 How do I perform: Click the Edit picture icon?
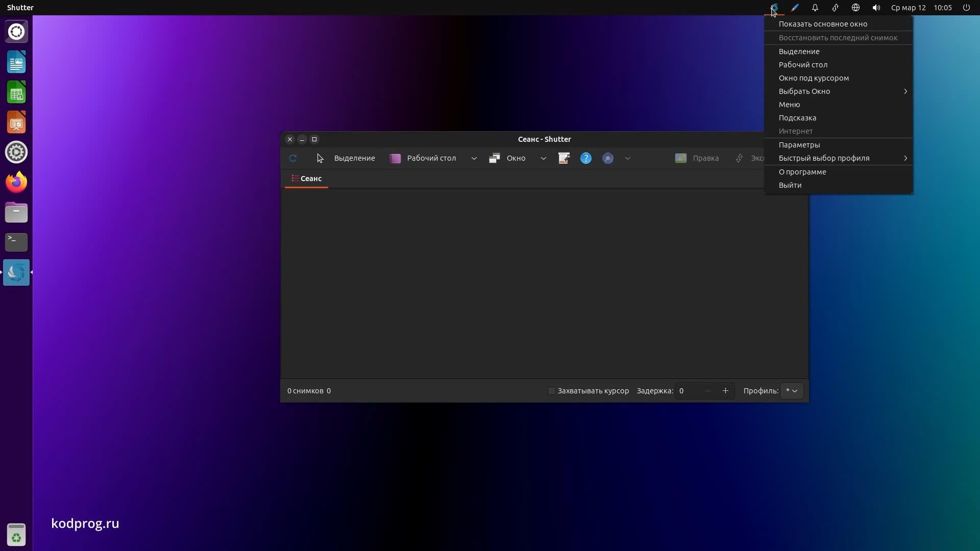coord(681,158)
